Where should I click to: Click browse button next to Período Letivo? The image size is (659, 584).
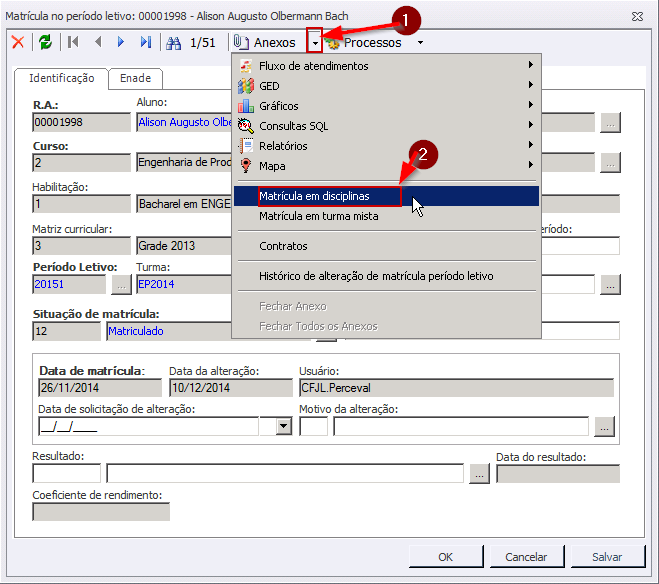[120, 285]
